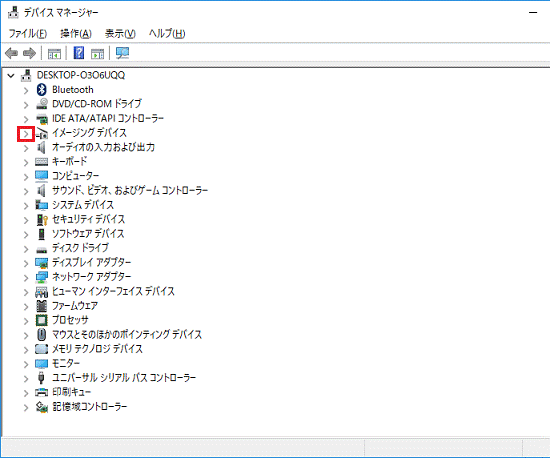
Task: Click the デバイス マネージャー title bar icon
Action: 13,12
